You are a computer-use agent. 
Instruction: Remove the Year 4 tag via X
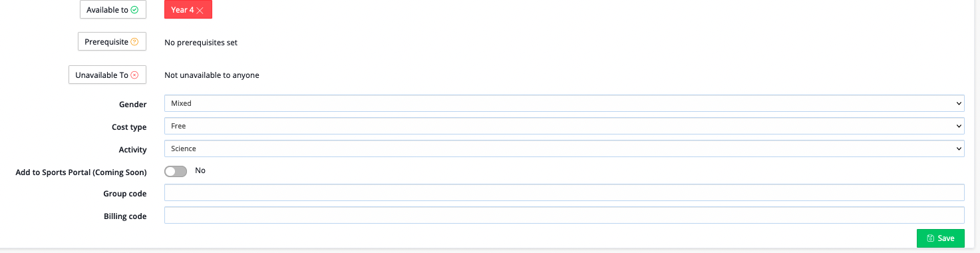(x=200, y=11)
